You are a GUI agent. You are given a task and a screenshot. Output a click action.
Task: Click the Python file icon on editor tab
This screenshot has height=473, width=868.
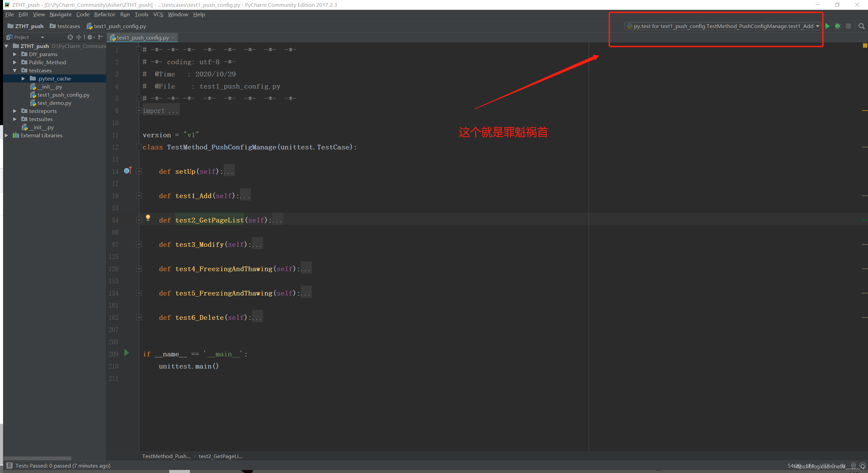coord(113,38)
